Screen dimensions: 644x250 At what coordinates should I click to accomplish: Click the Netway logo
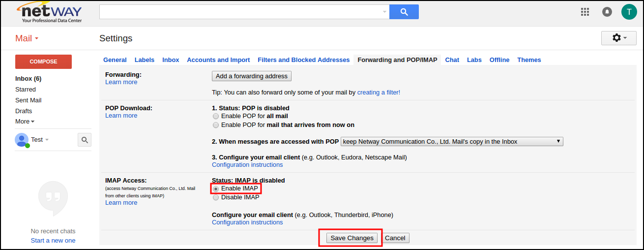coord(49,12)
